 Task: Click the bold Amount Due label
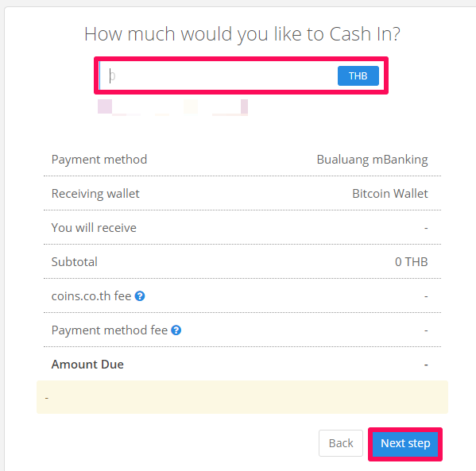click(x=87, y=365)
